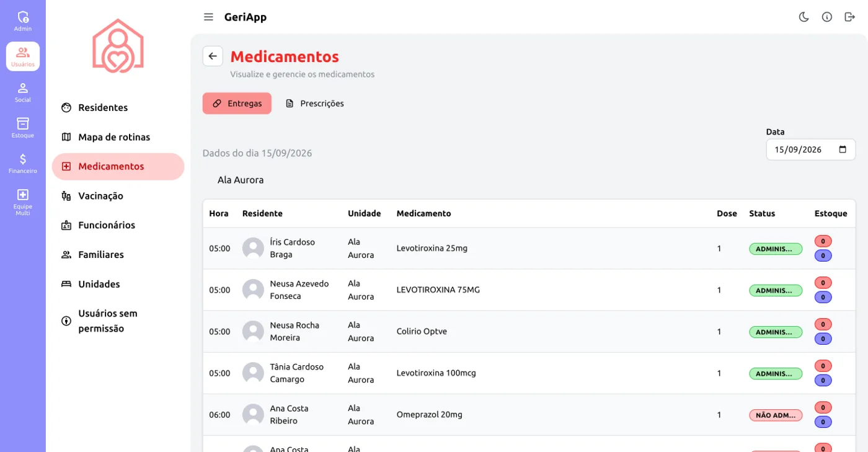Screen dimensions: 868x452
Task: Click the logout icon in the top bar
Action: click(x=850, y=17)
